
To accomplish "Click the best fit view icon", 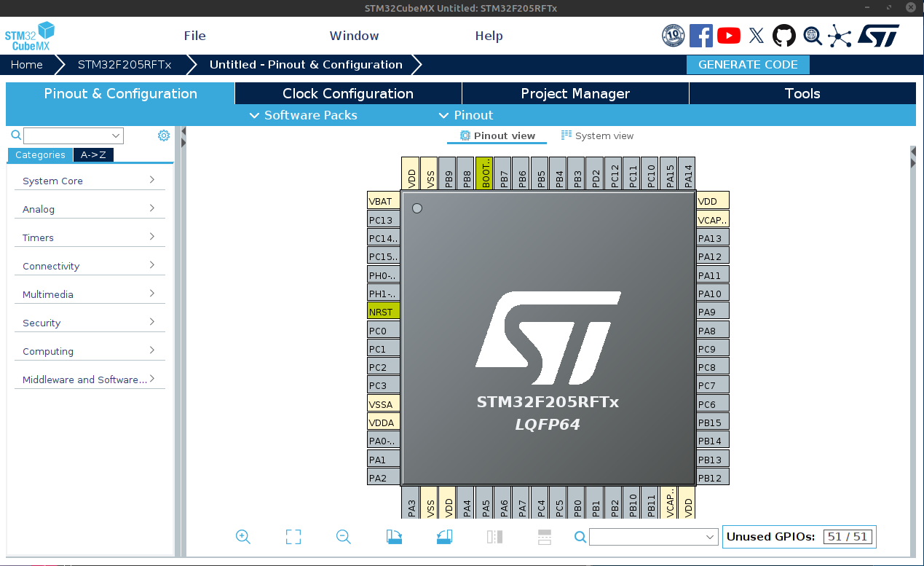I will click(293, 537).
